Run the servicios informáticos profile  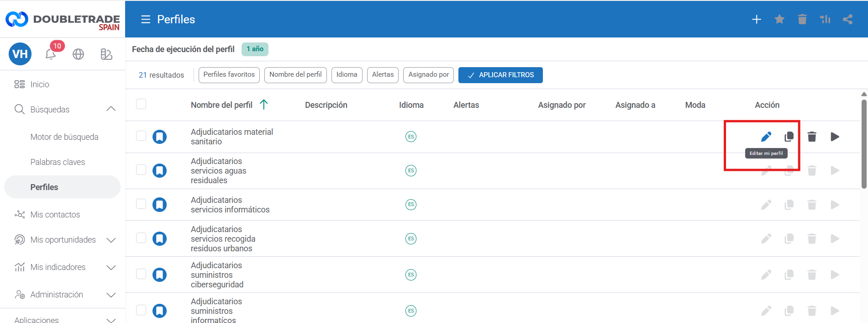tap(835, 205)
